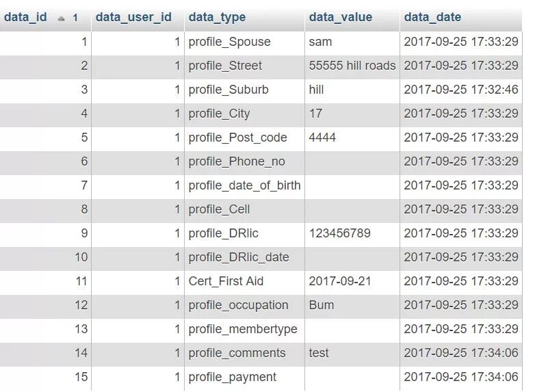Sort table by data_id column header
The height and width of the screenshot is (392, 535).
coord(25,17)
